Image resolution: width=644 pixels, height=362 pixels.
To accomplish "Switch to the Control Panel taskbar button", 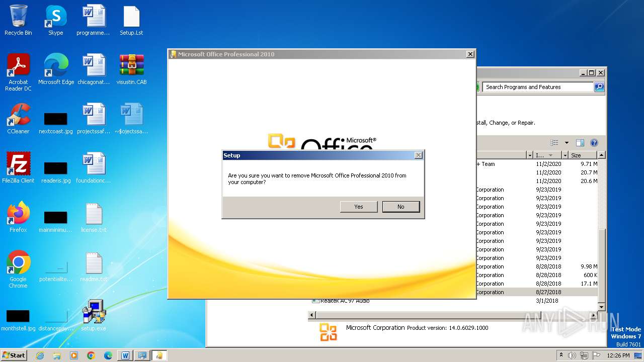I will pos(142,355).
